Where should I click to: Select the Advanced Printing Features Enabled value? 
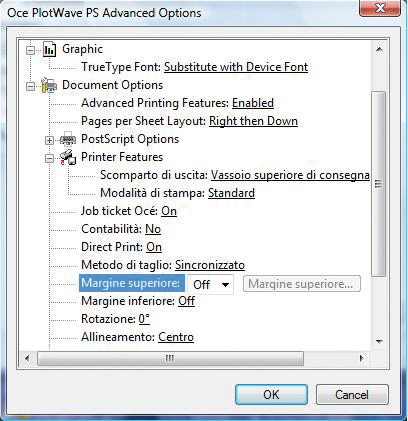pyautogui.click(x=253, y=103)
